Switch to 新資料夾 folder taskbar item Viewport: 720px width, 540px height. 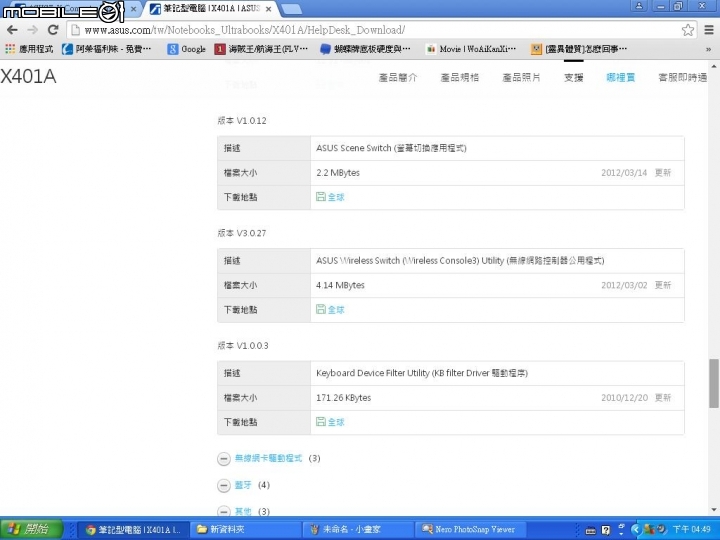pos(246,529)
